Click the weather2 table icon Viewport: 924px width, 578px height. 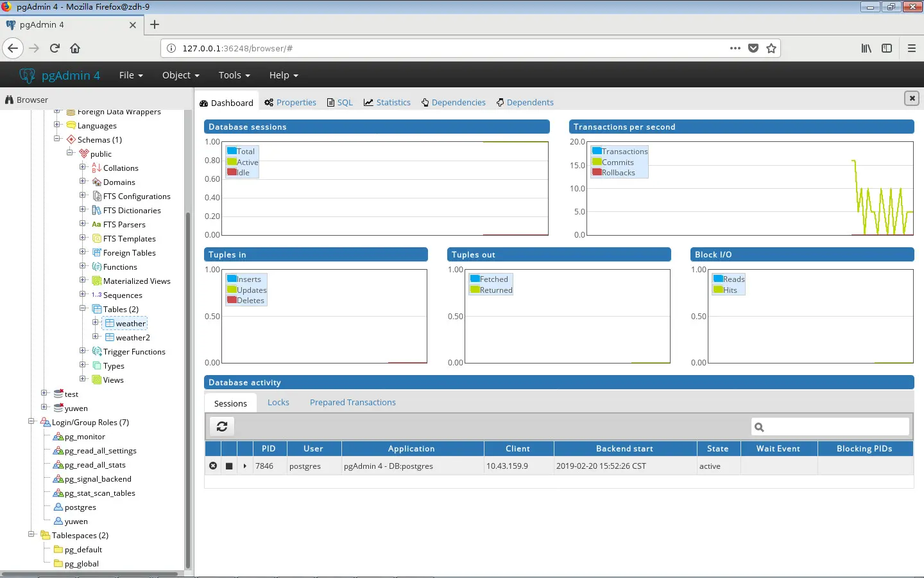point(110,337)
